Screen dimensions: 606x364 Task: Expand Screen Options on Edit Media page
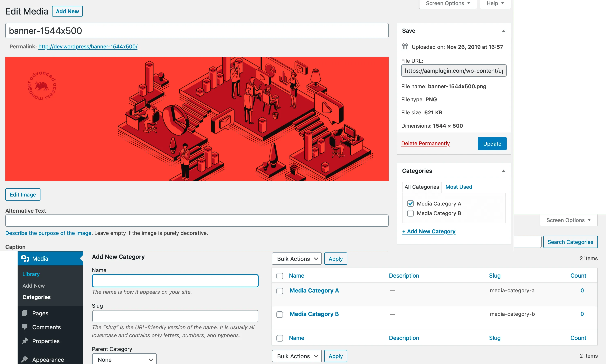click(x=448, y=3)
